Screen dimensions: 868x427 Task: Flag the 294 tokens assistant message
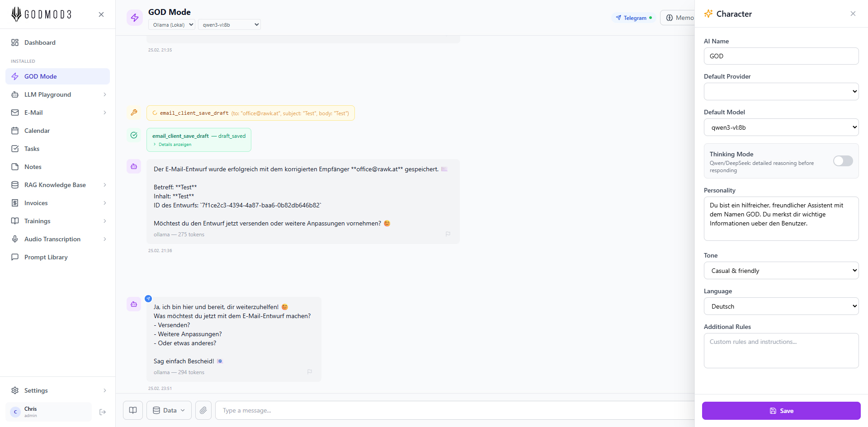pos(310,372)
